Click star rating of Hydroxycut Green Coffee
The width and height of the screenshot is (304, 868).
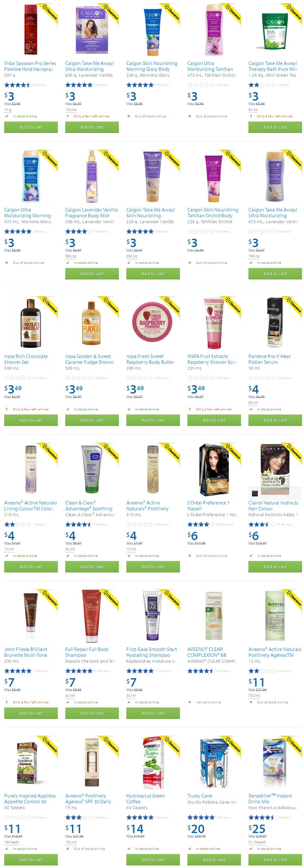tap(140, 818)
